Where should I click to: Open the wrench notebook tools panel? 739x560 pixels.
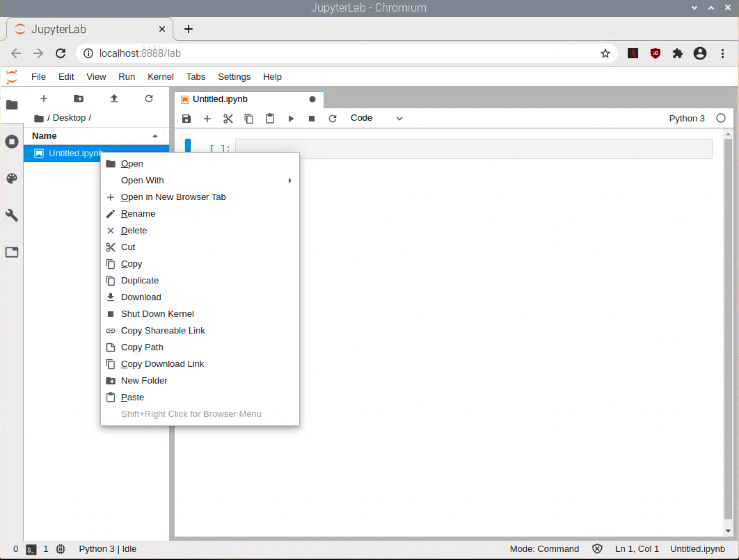pyautogui.click(x=12, y=215)
